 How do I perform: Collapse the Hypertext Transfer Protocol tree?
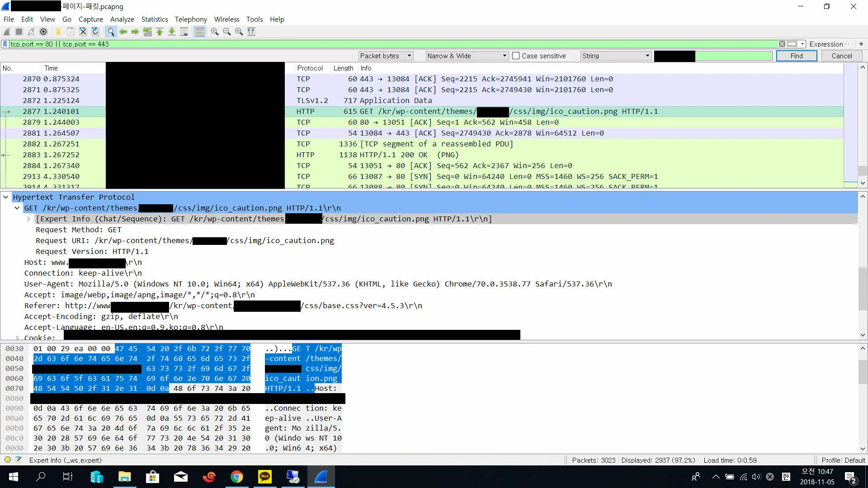tap(6, 197)
